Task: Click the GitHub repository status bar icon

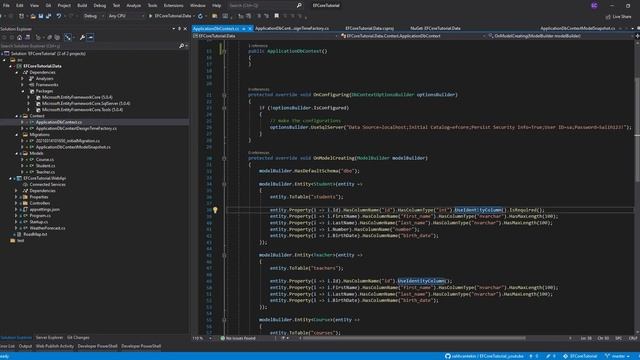Action: coord(448,356)
